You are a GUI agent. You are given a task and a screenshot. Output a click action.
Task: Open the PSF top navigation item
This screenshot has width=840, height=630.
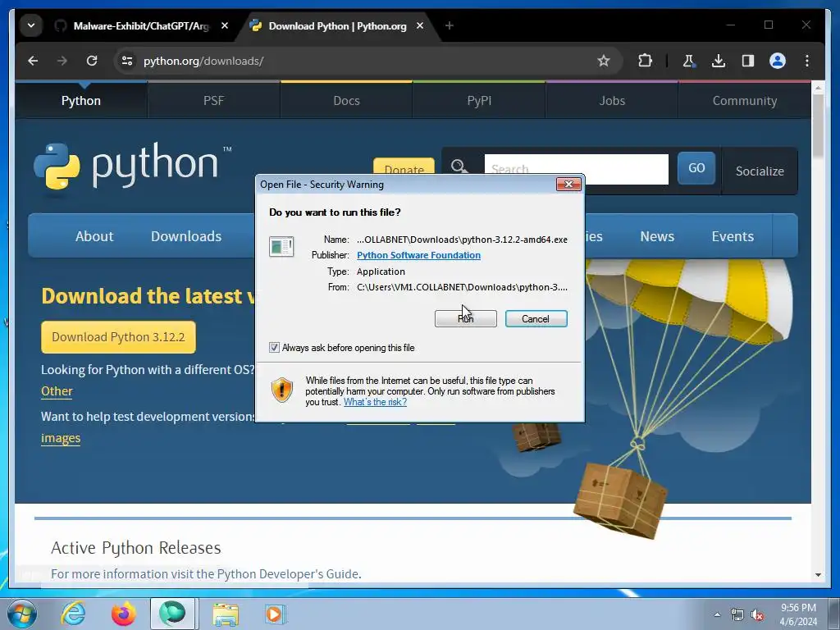click(x=214, y=101)
